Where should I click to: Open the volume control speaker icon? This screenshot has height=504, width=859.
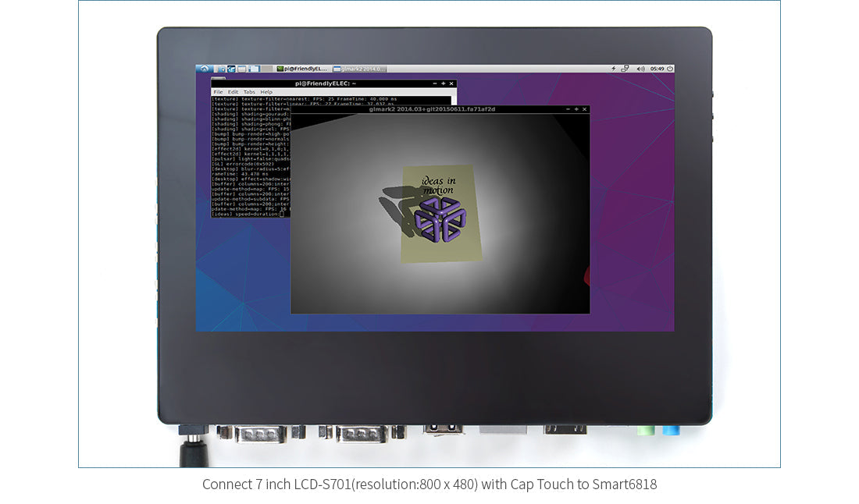click(x=640, y=69)
